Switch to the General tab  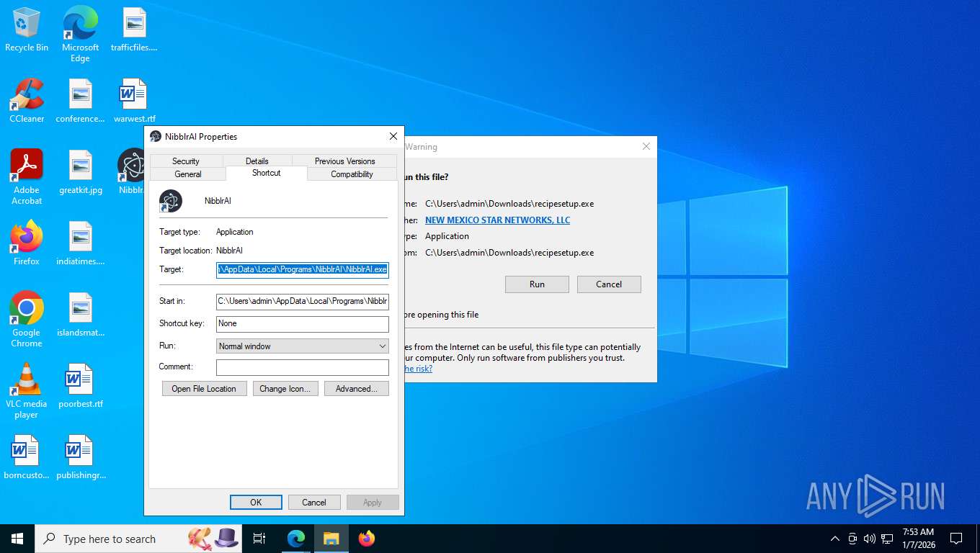(x=187, y=174)
